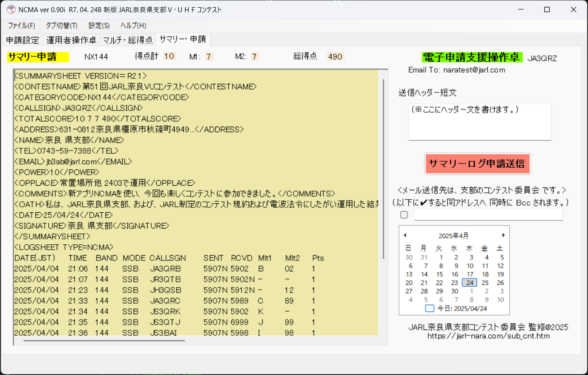Open the タブ切替(T) menu
The height and width of the screenshot is (375, 588).
click(61, 26)
